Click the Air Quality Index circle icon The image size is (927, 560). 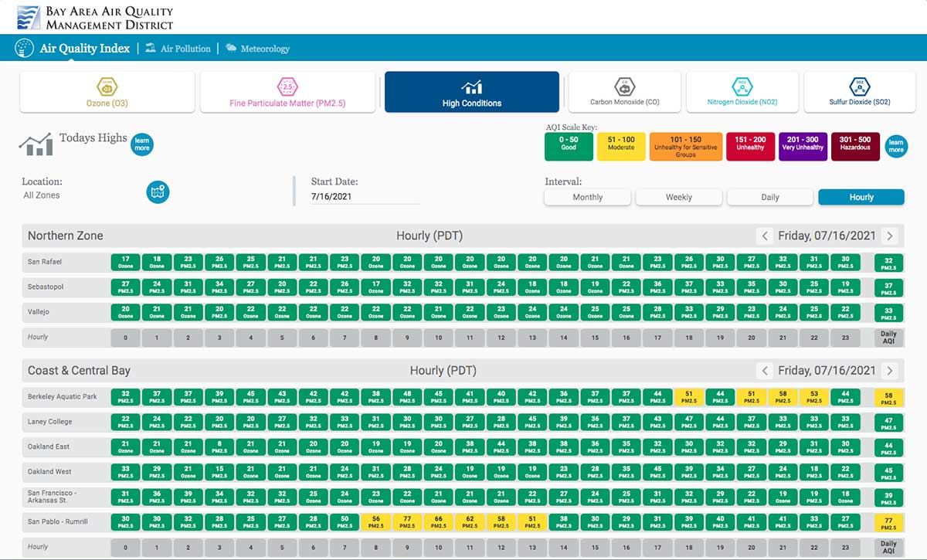click(25, 48)
